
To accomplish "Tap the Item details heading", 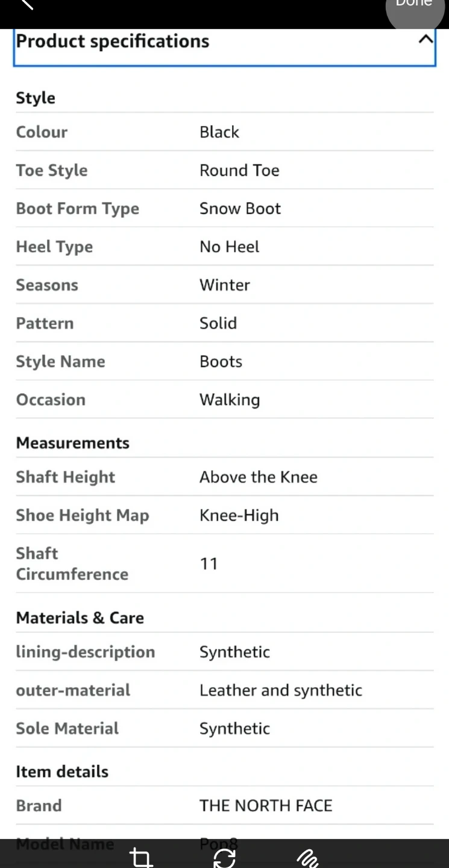I will click(62, 772).
